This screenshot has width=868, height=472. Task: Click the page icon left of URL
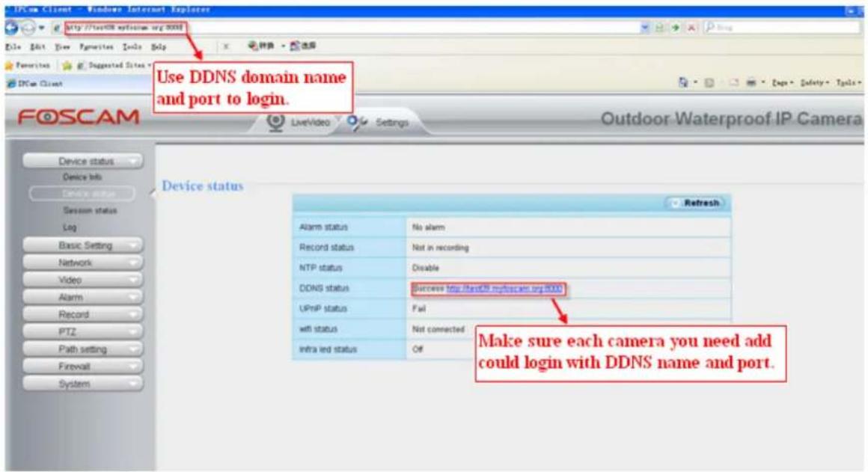(56, 27)
